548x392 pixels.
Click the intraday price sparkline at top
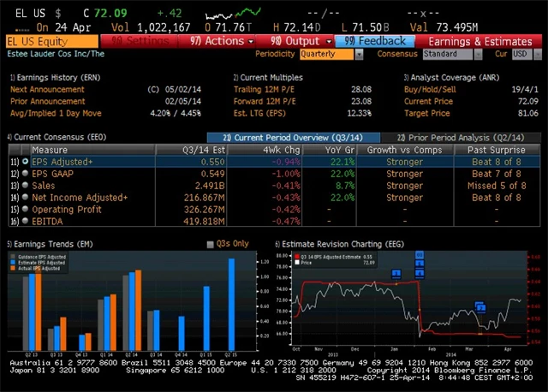233,14
